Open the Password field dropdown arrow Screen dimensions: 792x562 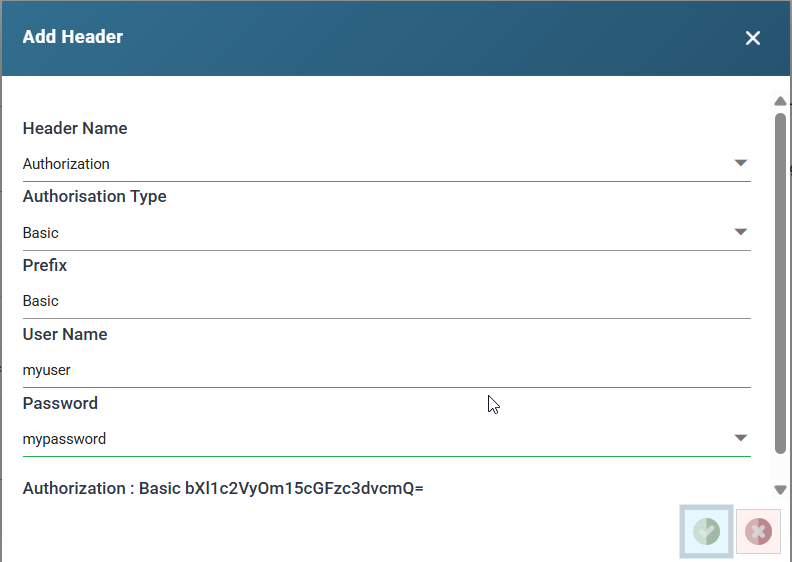[x=740, y=438]
